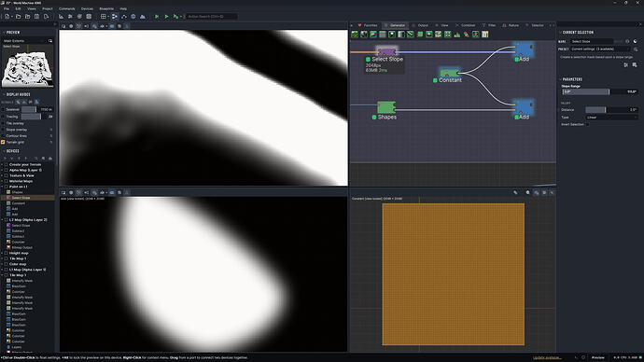Collapse the Current Selection section
The height and width of the screenshot is (362, 644).
pyautogui.click(x=560, y=33)
